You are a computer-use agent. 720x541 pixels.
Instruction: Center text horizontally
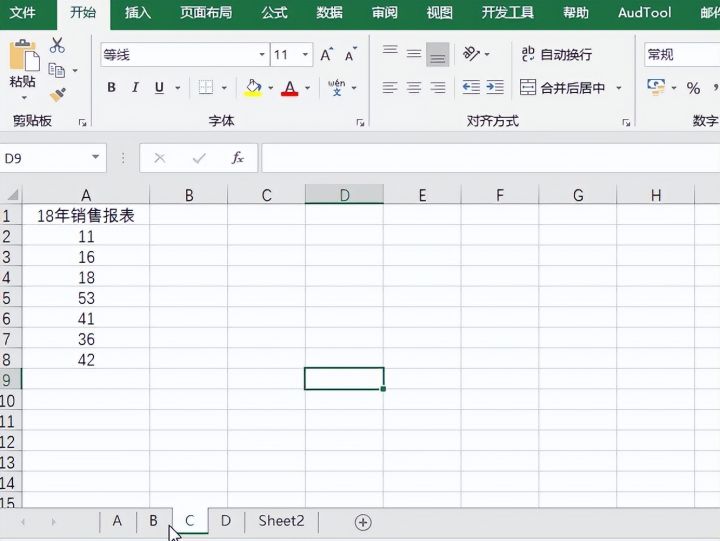click(x=414, y=87)
